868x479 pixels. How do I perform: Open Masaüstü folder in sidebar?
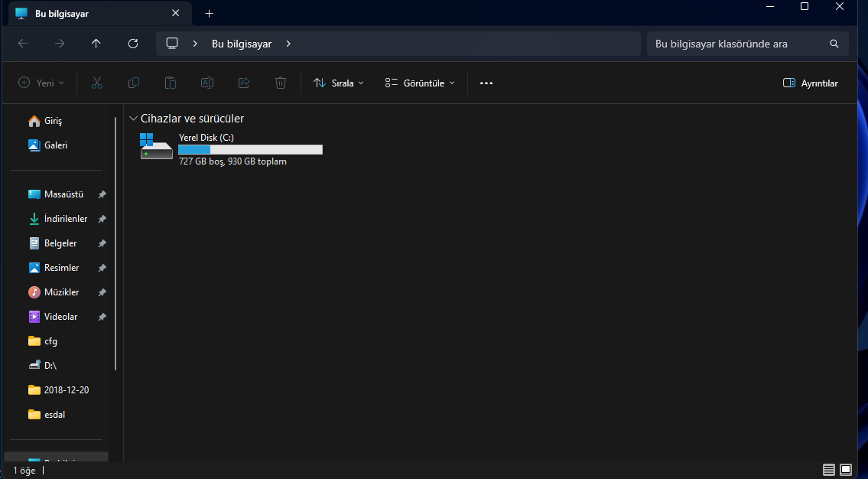tap(57, 194)
